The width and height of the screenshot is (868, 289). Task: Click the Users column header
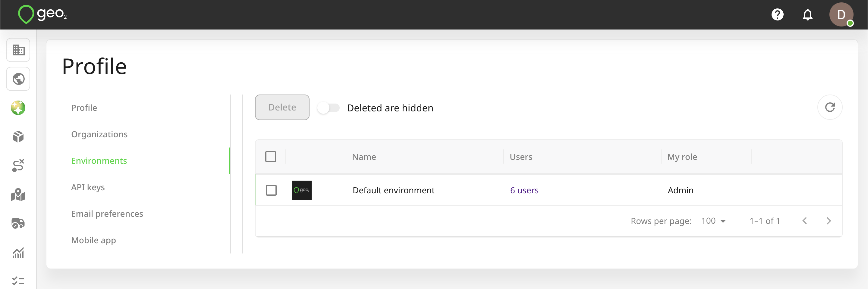(x=520, y=157)
